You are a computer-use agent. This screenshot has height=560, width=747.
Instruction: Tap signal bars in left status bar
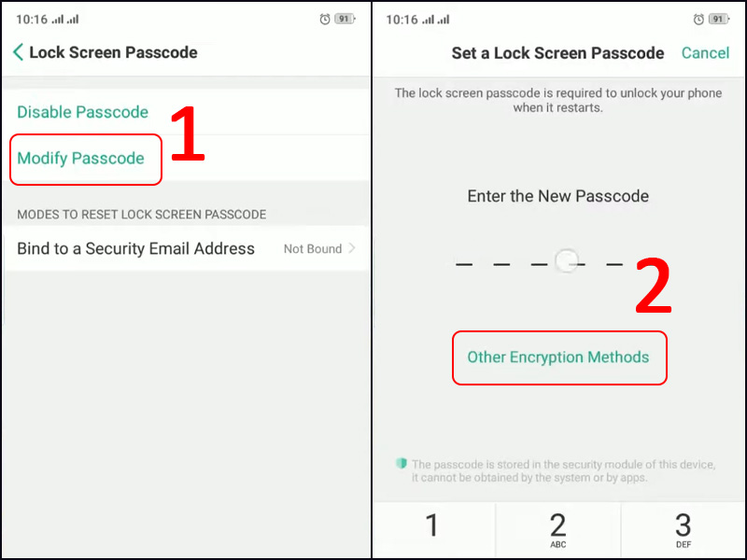(x=65, y=19)
